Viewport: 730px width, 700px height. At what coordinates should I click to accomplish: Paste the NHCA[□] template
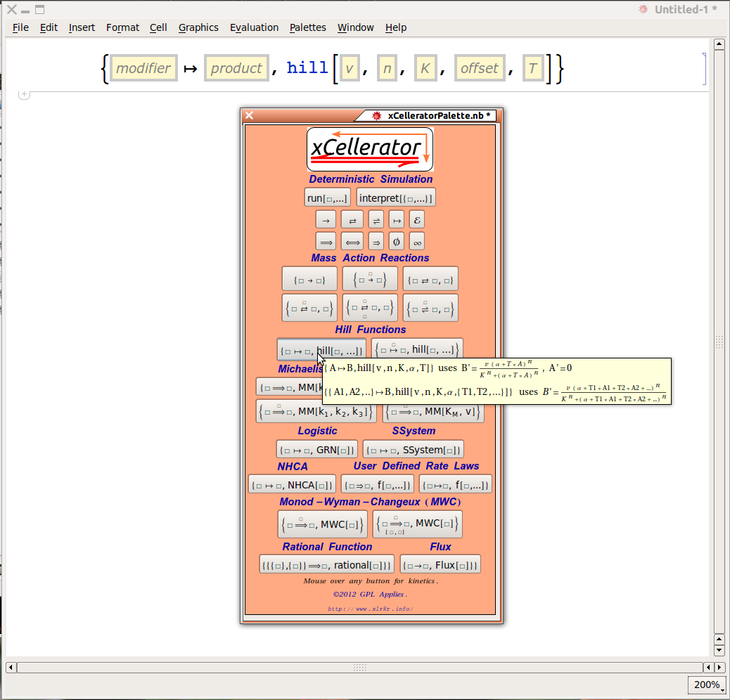click(292, 484)
